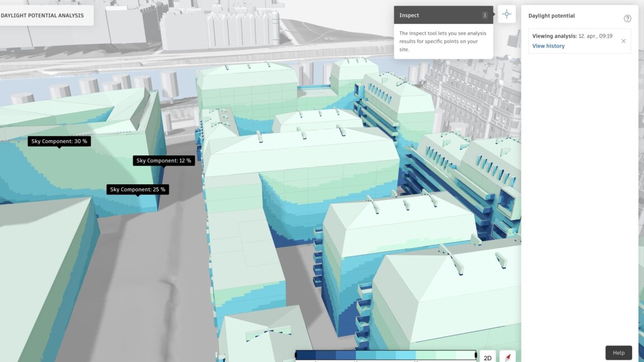Viewport: 644px width, 362px height.
Task: Open the View history link
Action: pos(548,46)
